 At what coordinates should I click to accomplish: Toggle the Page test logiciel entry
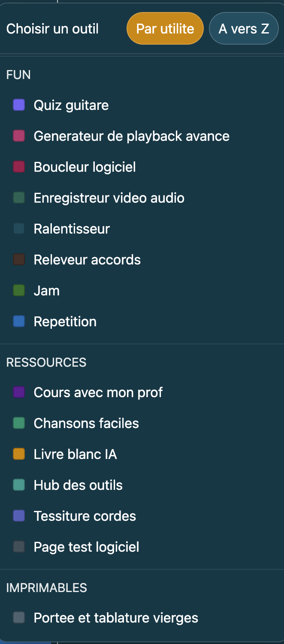pos(86,547)
